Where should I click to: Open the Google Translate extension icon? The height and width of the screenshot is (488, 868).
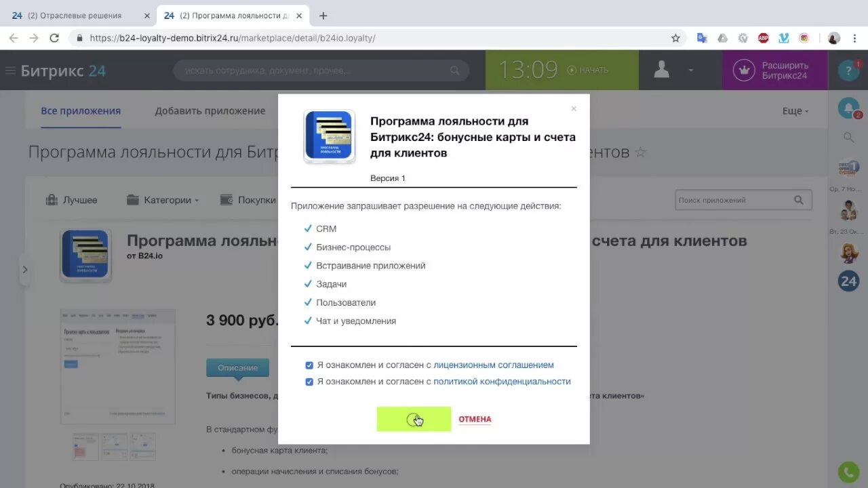[702, 39]
